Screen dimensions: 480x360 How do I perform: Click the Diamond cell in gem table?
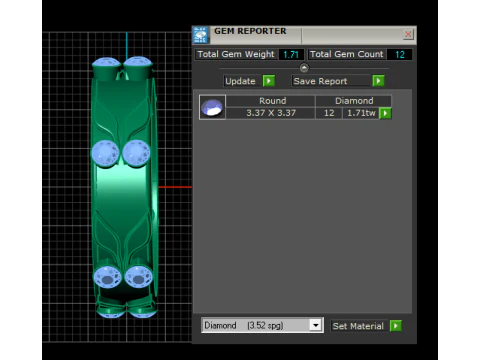tap(353, 101)
